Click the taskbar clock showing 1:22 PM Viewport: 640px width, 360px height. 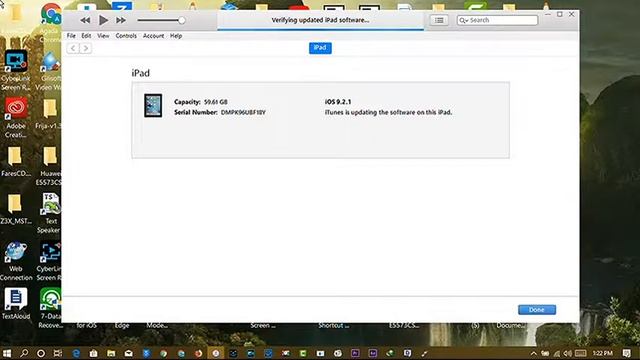[x=603, y=353]
